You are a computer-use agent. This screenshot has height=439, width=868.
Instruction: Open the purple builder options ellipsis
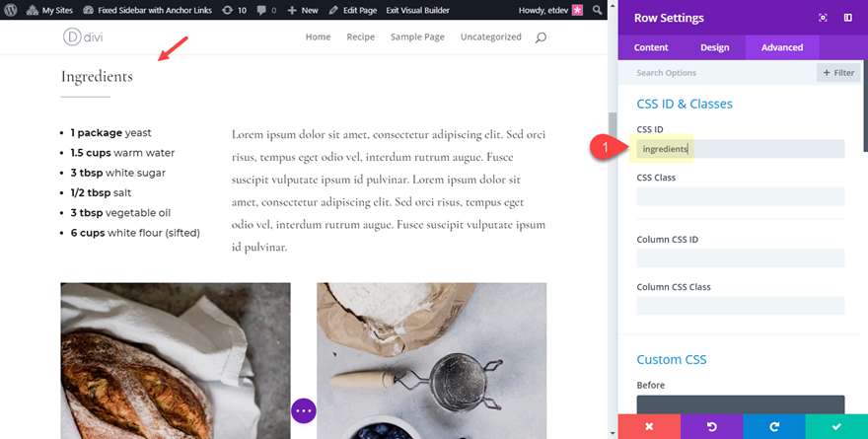click(x=304, y=410)
